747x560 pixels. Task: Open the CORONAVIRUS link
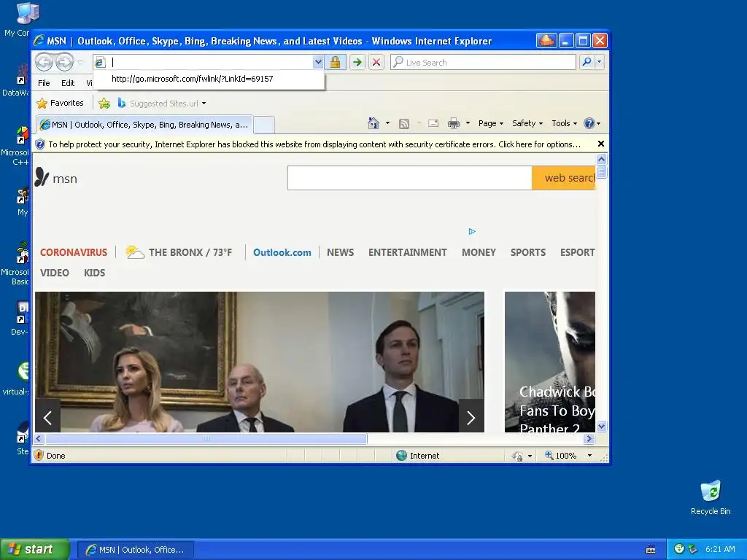click(74, 252)
